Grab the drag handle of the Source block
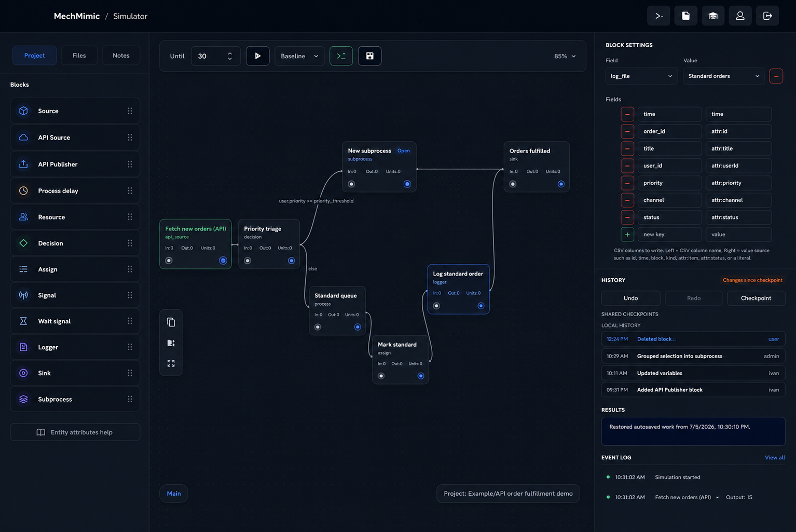The image size is (796, 532). [130, 111]
